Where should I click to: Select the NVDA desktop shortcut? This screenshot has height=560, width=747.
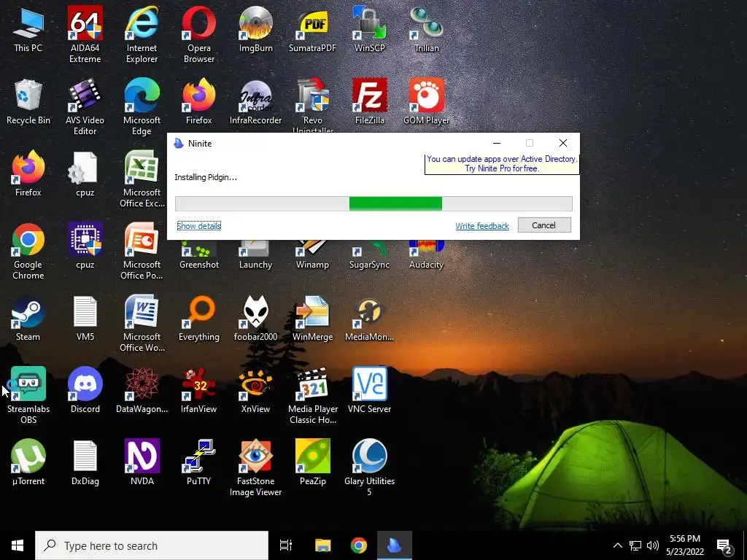click(142, 463)
